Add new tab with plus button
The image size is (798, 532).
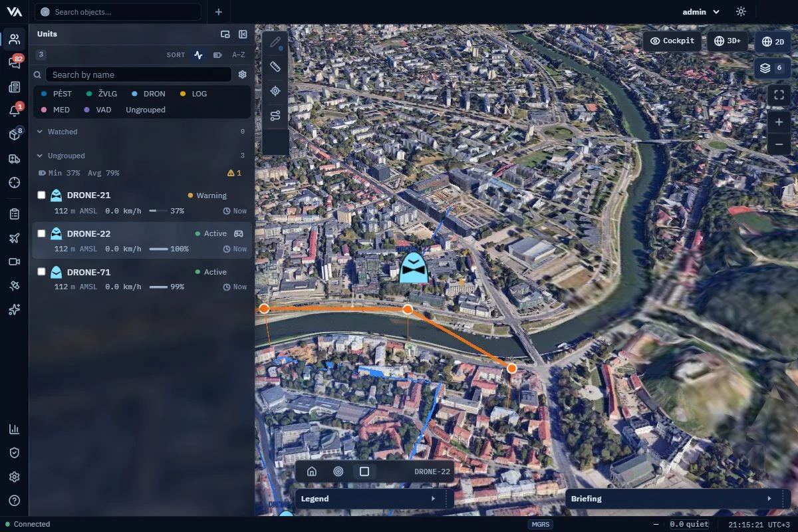point(219,11)
